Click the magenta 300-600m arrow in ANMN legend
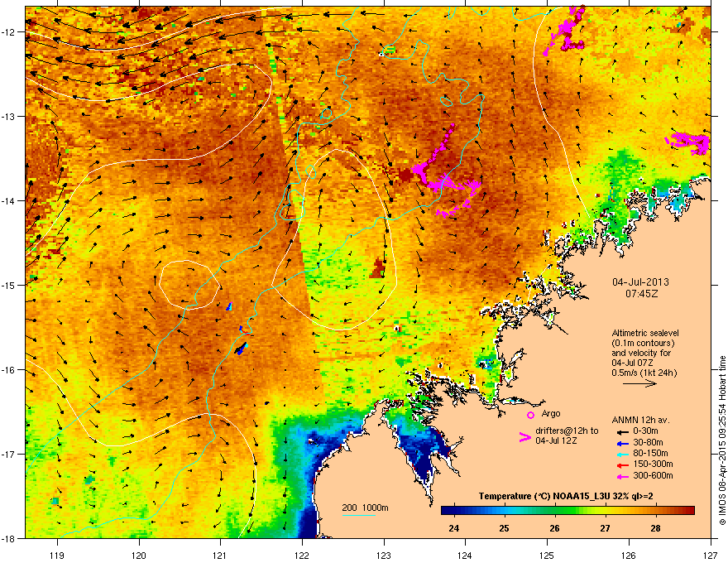This screenshot has height=563, width=728. pyautogui.click(x=622, y=476)
